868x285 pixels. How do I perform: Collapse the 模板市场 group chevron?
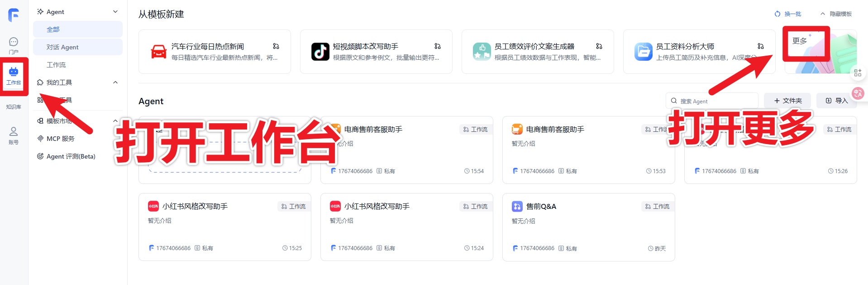[115, 121]
